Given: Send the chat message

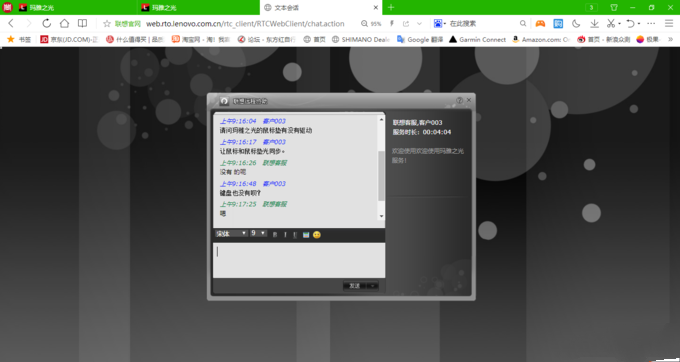Looking at the screenshot, I should [x=355, y=286].
